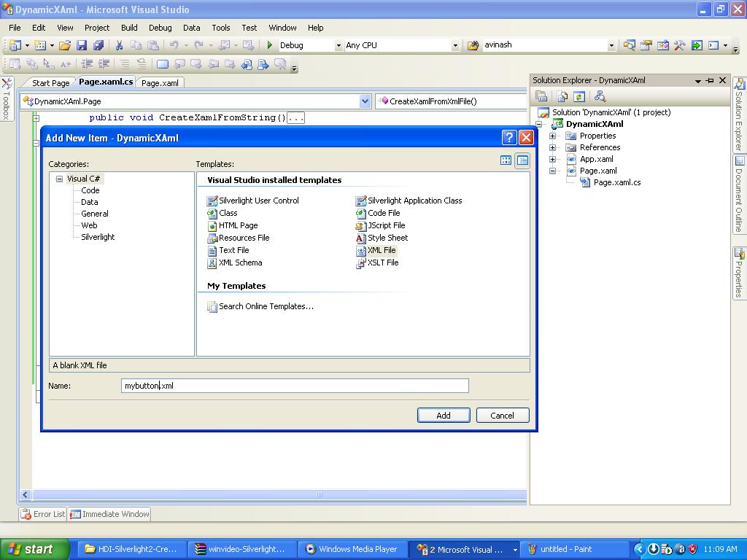Select the Web category
Viewport: 747px width, 560px height.
[89, 225]
